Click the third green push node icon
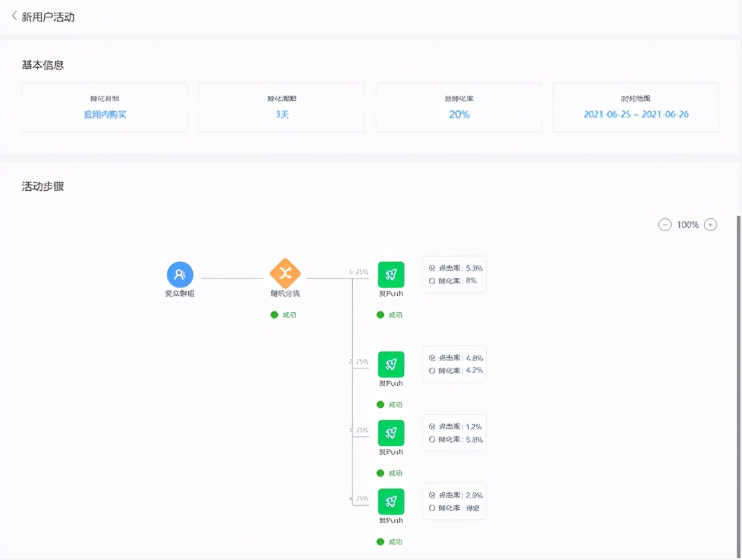The width and height of the screenshot is (742, 560). (x=390, y=434)
